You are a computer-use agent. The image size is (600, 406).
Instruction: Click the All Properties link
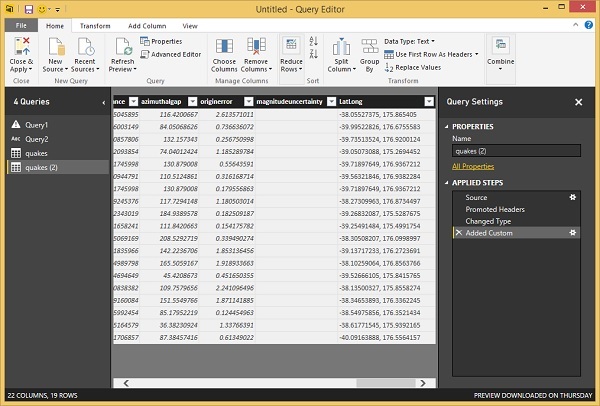[x=472, y=165]
